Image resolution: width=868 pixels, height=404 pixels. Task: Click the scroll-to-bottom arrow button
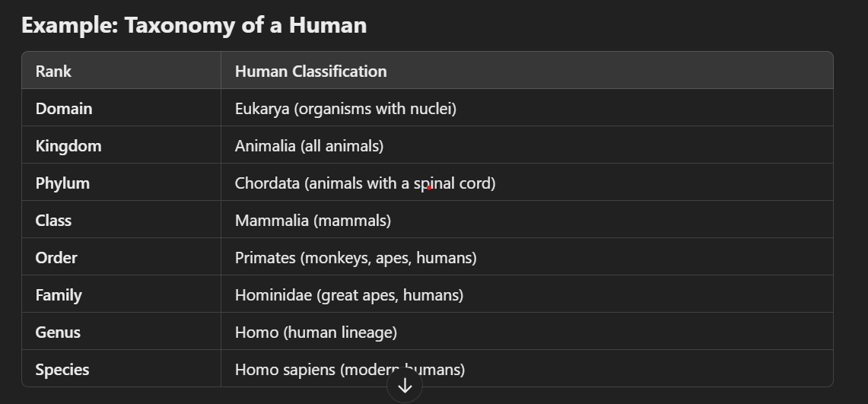click(x=405, y=386)
